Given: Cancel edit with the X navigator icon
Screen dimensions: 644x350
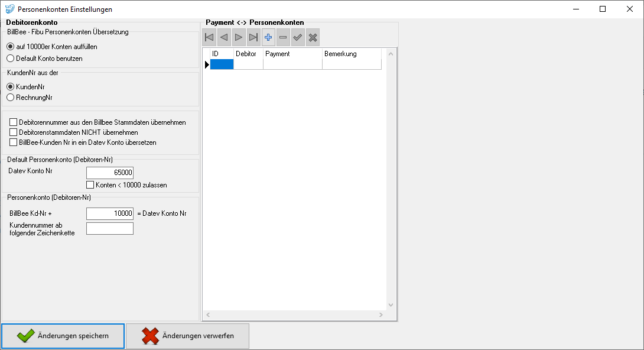Looking at the screenshot, I should click(x=313, y=37).
